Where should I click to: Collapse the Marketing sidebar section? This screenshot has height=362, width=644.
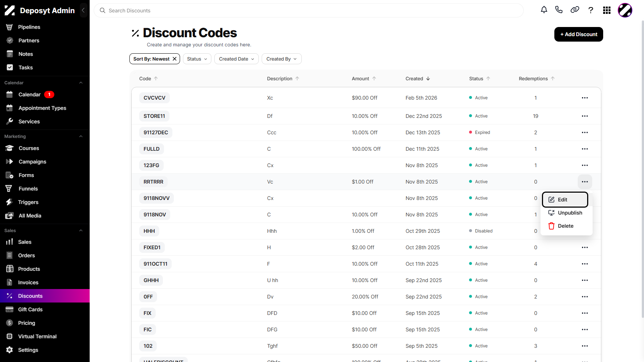coord(81,136)
